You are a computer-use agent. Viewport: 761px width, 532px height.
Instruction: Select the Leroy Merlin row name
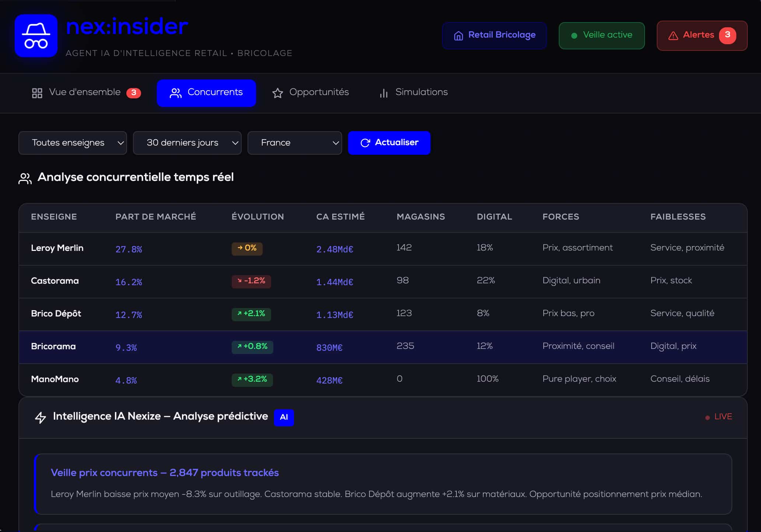click(57, 248)
